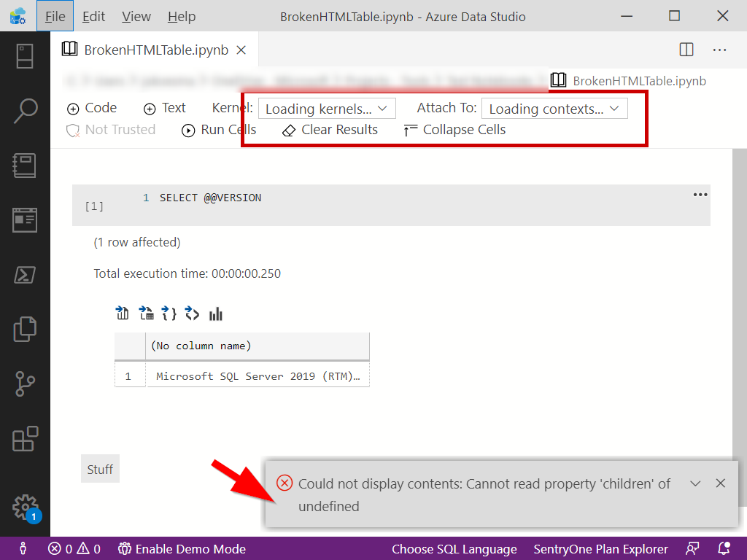Save query results as CSV
The image size is (747, 560).
tap(123, 313)
